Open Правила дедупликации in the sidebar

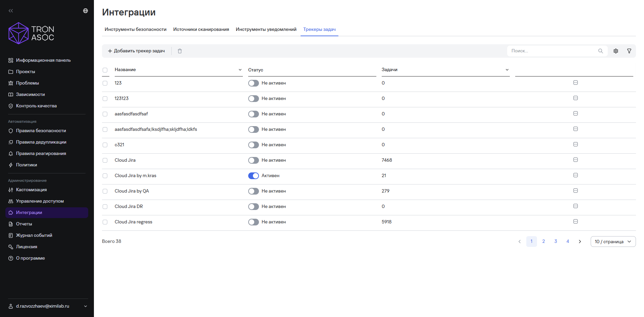pyautogui.click(x=47, y=142)
